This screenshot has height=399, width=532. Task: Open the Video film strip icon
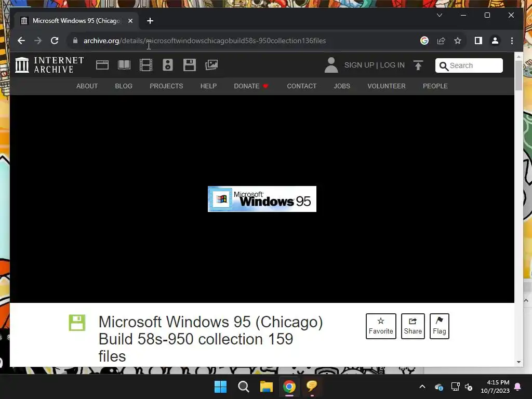pos(146,65)
